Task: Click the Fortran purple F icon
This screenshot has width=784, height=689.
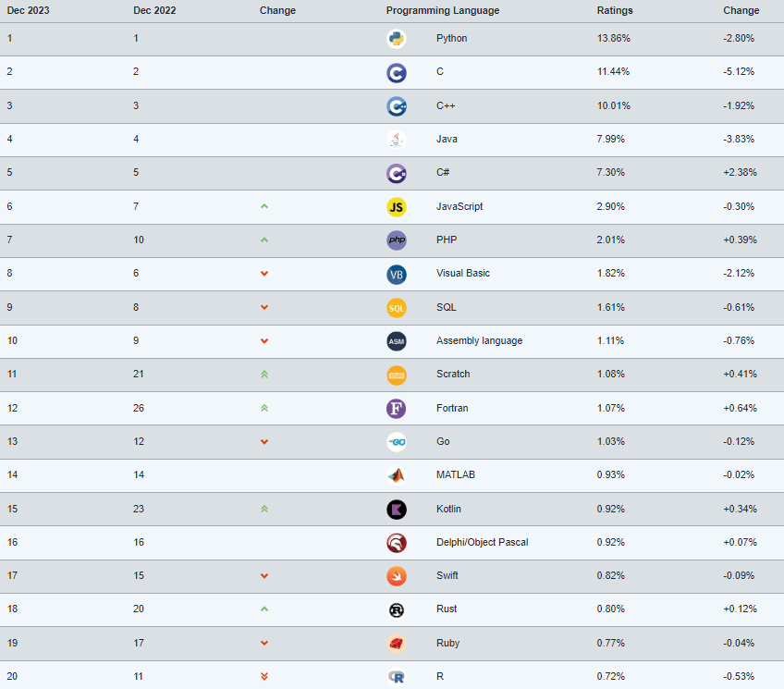Action: (x=397, y=409)
